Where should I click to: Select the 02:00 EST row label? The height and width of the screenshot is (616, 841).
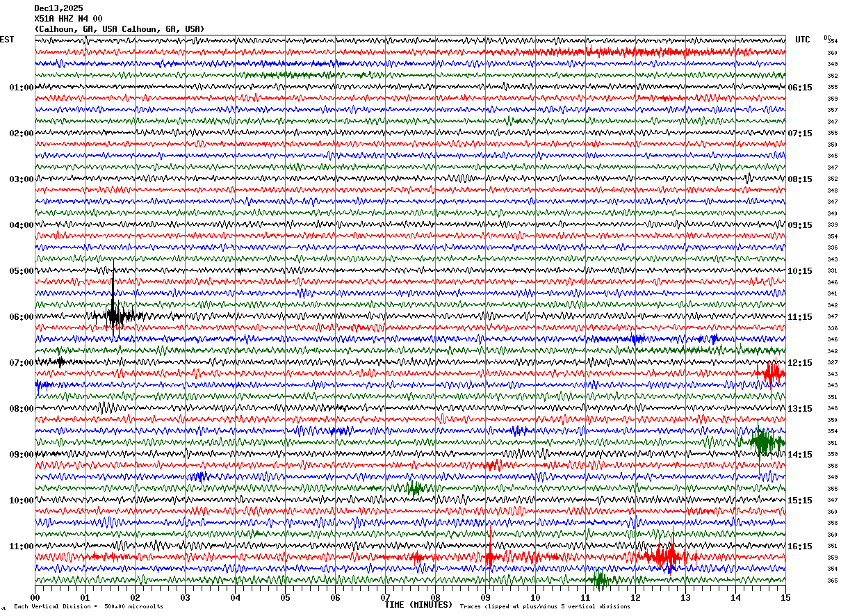pos(21,133)
